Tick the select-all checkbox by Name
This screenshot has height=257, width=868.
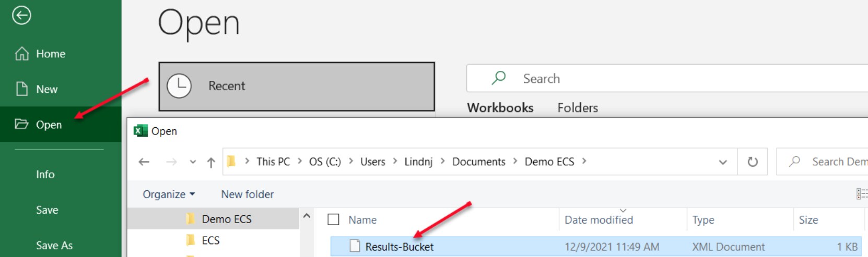[x=333, y=219]
